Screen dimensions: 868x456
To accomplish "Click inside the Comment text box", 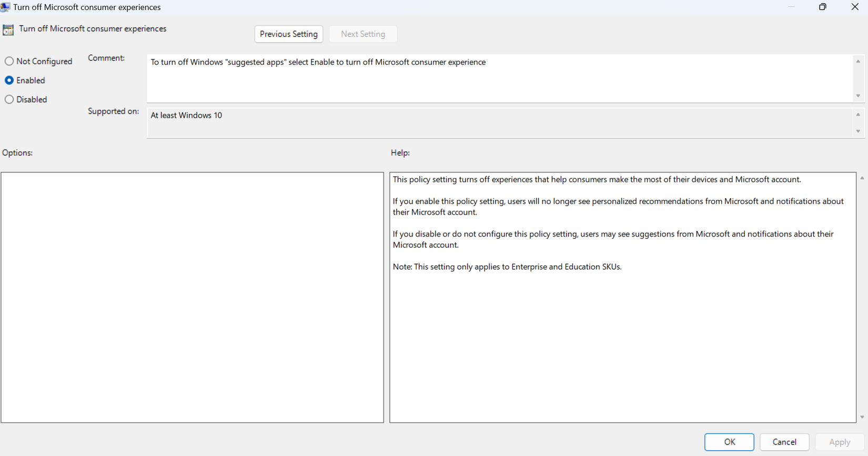I will point(500,79).
